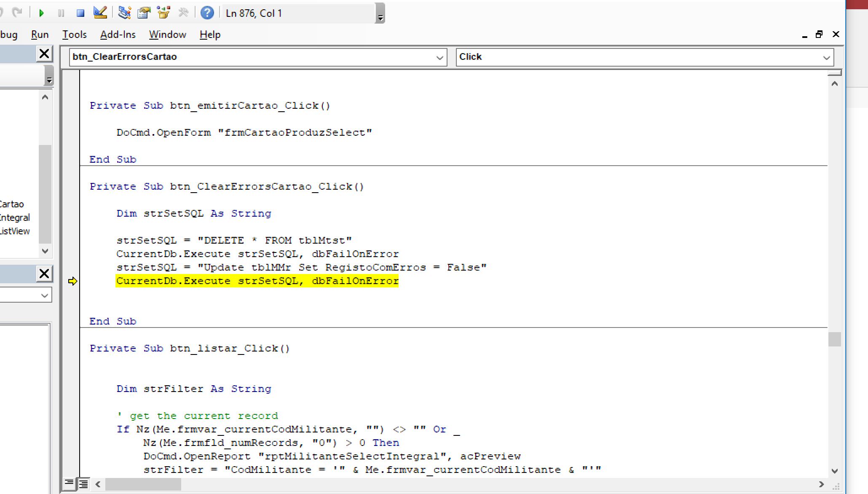The width and height of the screenshot is (868, 494).
Task: Expand the Click procedure dropdown
Action: (x=826, y=57)
